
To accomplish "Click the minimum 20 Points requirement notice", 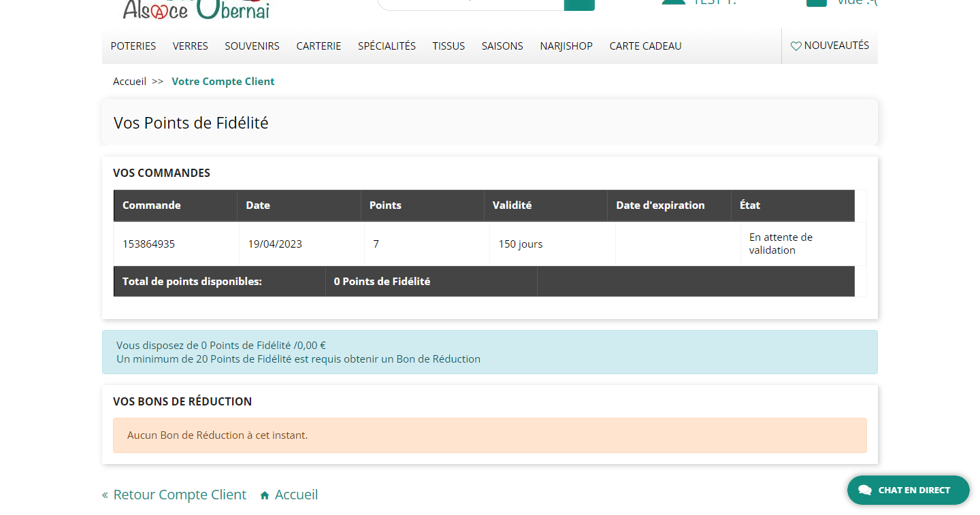I will (x=298, y=359).
